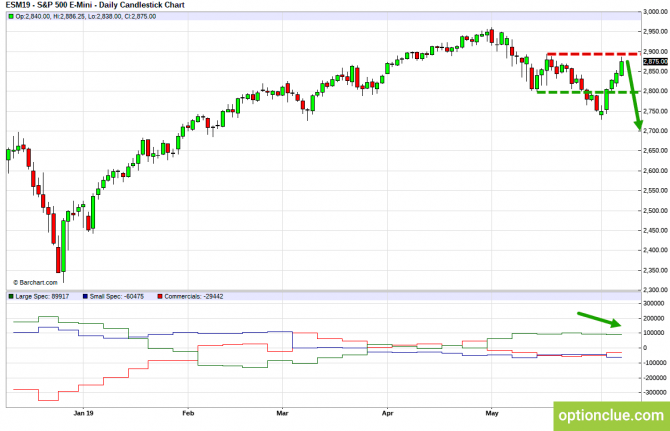
Task: Click the 2,450.00 price axis label
Action: point(655,230)
